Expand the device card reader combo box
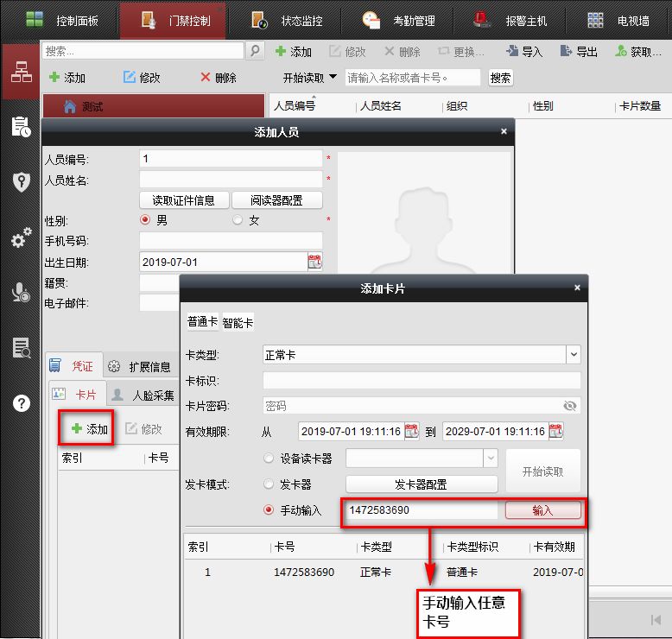Viewport: 672px width, 639px height. pyautogui.click(x=491, y=459)
